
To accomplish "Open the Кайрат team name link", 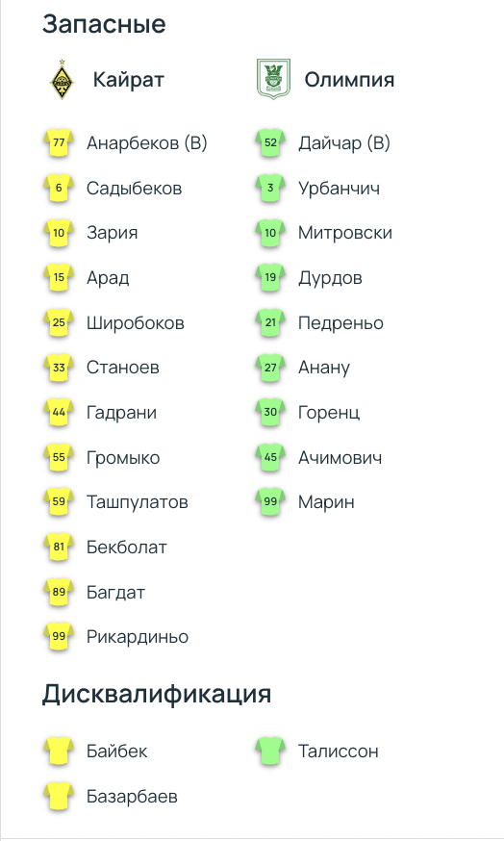I will (x=128, y=80).
